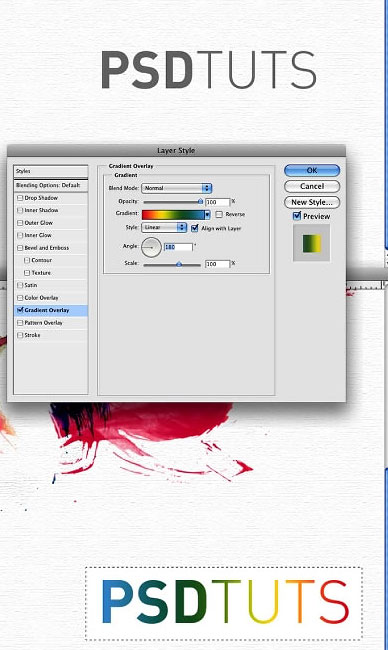Enable the Outer Glow checkbox
The height and width of the screenshot is (650, 388).
click(x=20, y=223)
